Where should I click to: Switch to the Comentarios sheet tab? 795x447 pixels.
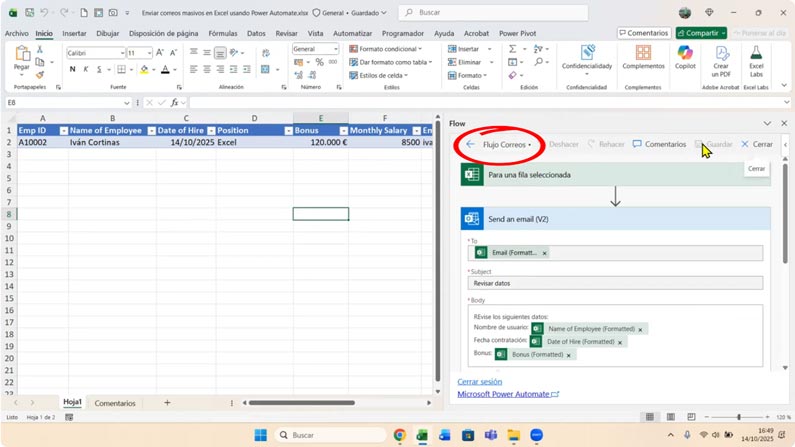(115, 403)
